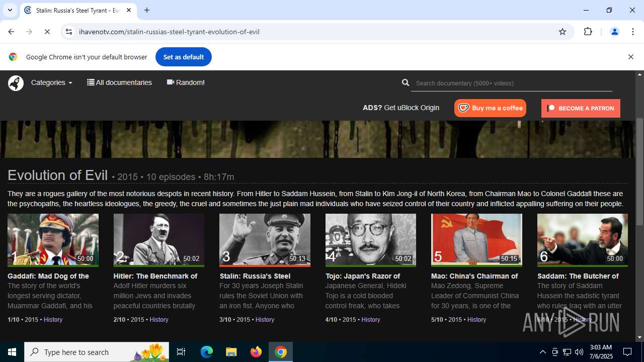Image resolution: width=644 pixels, height=362 pixels.
Task: Close the Stalin documentary tab
Action: pos(129,10)
